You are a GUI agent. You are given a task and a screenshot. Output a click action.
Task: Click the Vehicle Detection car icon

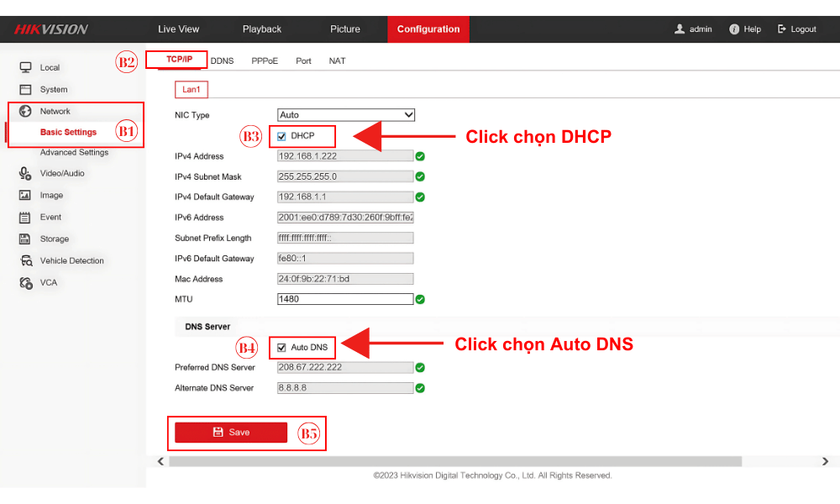pos(26,261)
